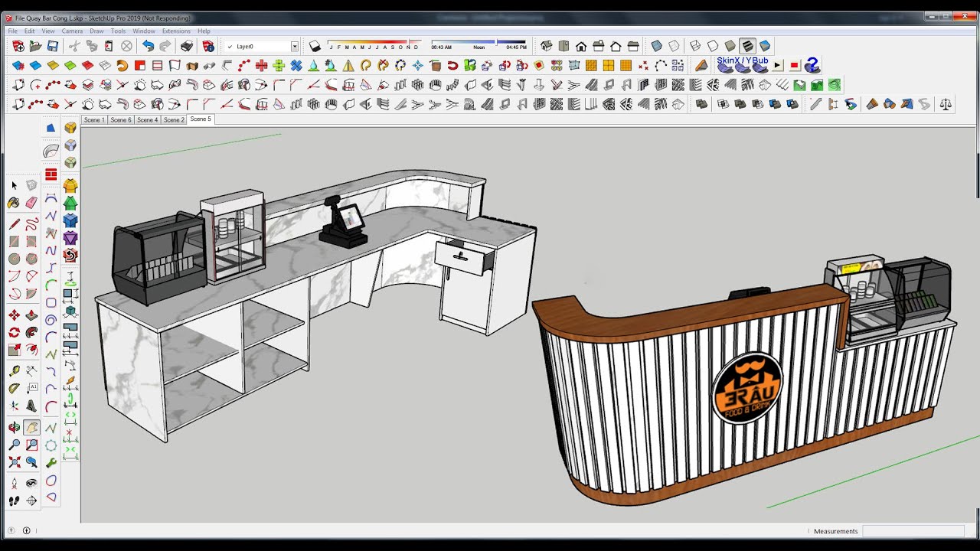Click the New file icon
This screenshot has width=980, height=551.
pyautogui.click(x=18, y=47)
